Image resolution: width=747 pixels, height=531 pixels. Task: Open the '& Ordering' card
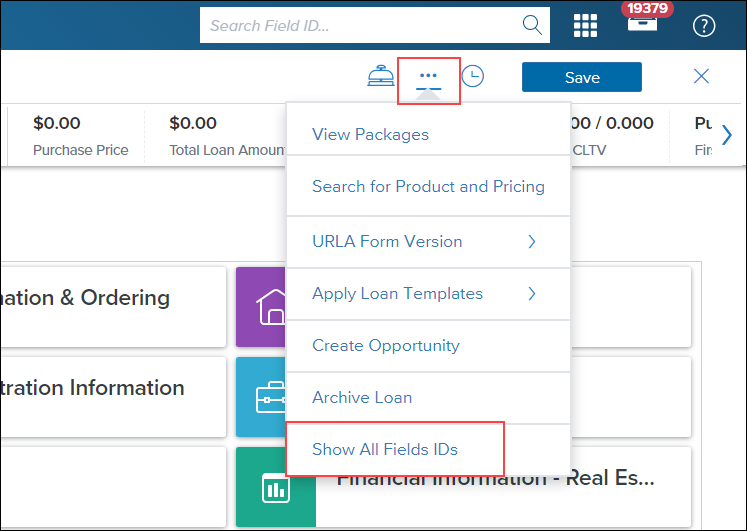point(113,307)
